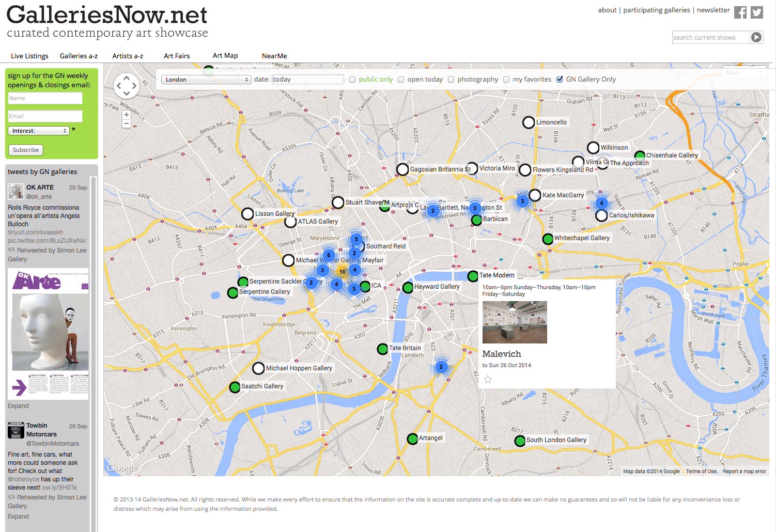Open the Galleries a-z tab
This screenshot has height=532, width=776.
pyautogui.click(x=79, y=56)
